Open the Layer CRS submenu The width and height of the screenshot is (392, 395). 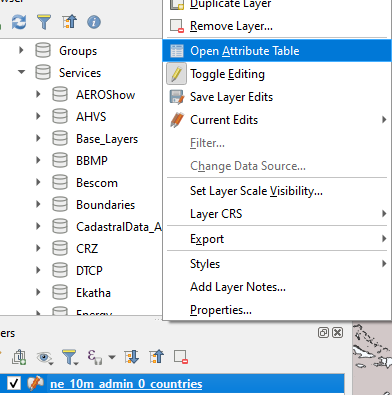(x=277, y=214)
